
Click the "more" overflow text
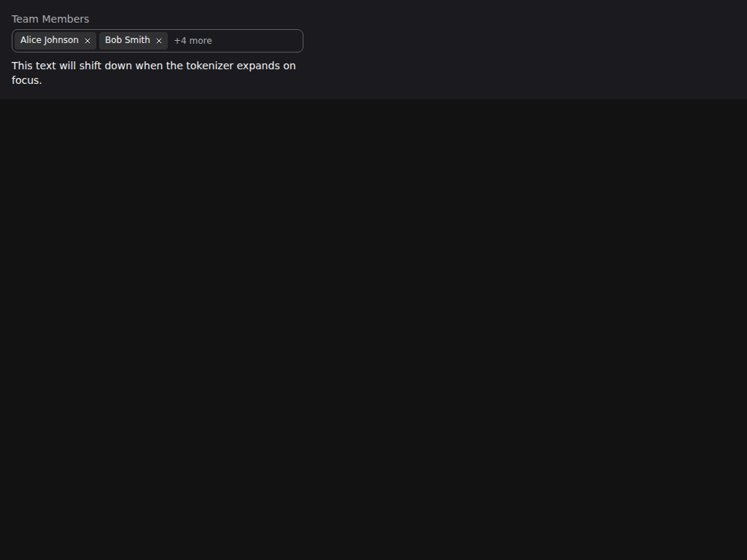[x=201, y=41]
